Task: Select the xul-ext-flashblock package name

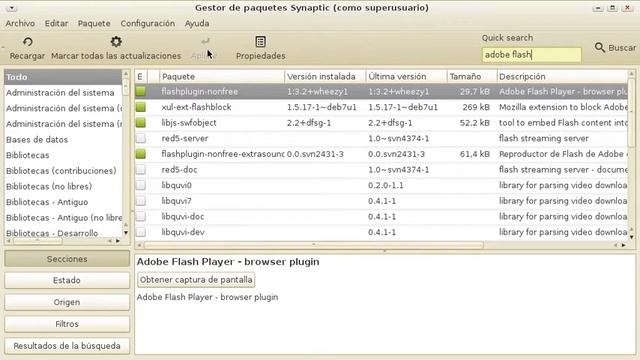Action: pyautogui.click(x=196, y=107)
